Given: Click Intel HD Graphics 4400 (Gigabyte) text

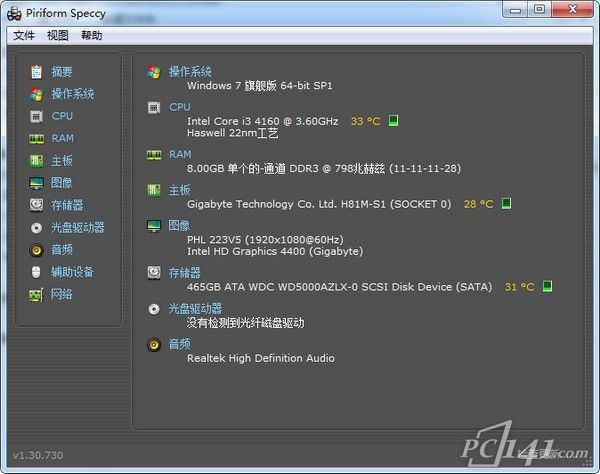Looking at the screenshot, I should (275, 251).
